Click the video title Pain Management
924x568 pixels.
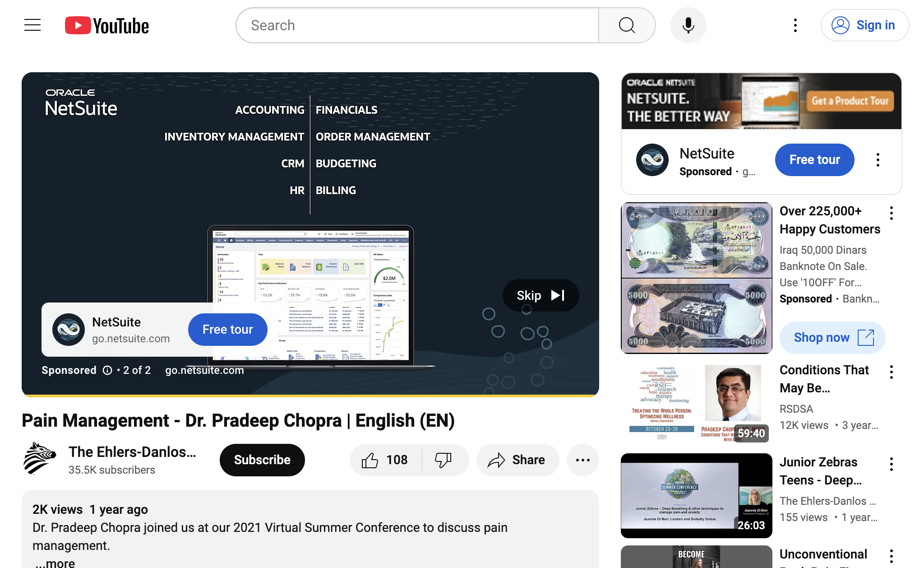coord(238,420)
